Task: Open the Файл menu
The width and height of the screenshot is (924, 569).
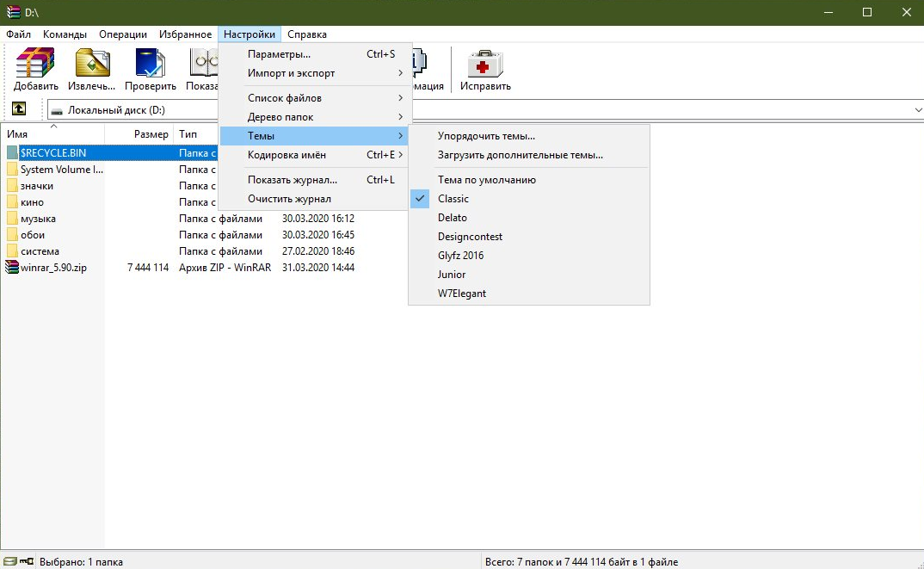Action: pyautogui.click(x=18, y=34)
